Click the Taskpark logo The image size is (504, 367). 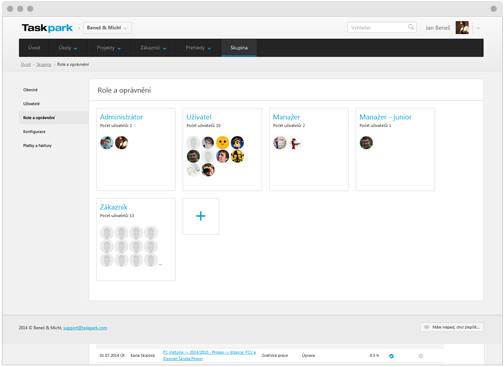coord(47,28)
